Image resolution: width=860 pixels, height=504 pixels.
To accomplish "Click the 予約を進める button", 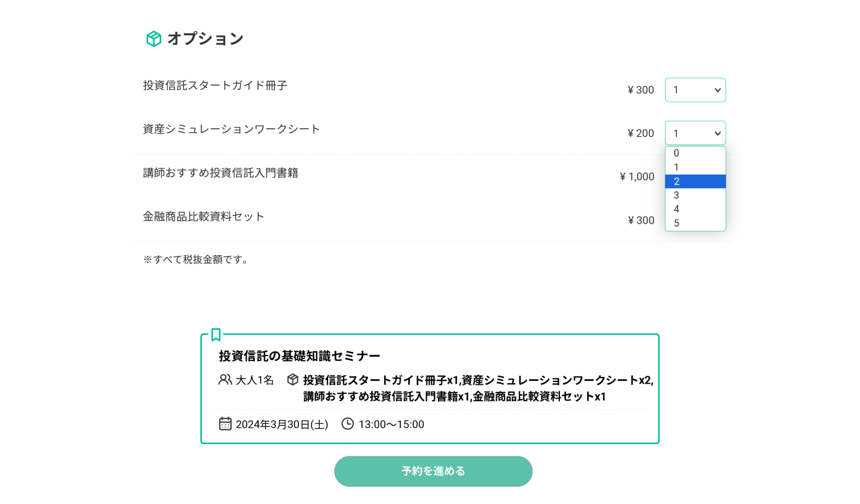I will pyautogui.click(x=433, y=471).
